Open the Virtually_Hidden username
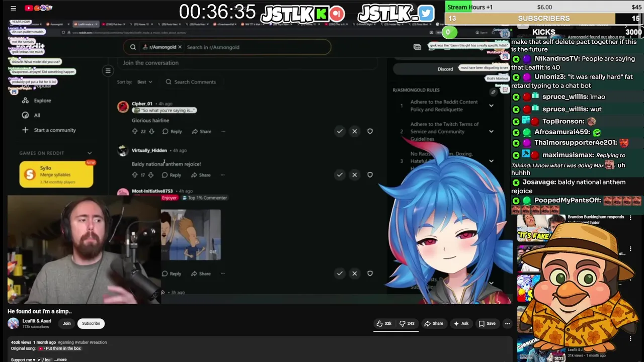The image size is (644, 362). [149, 150]
